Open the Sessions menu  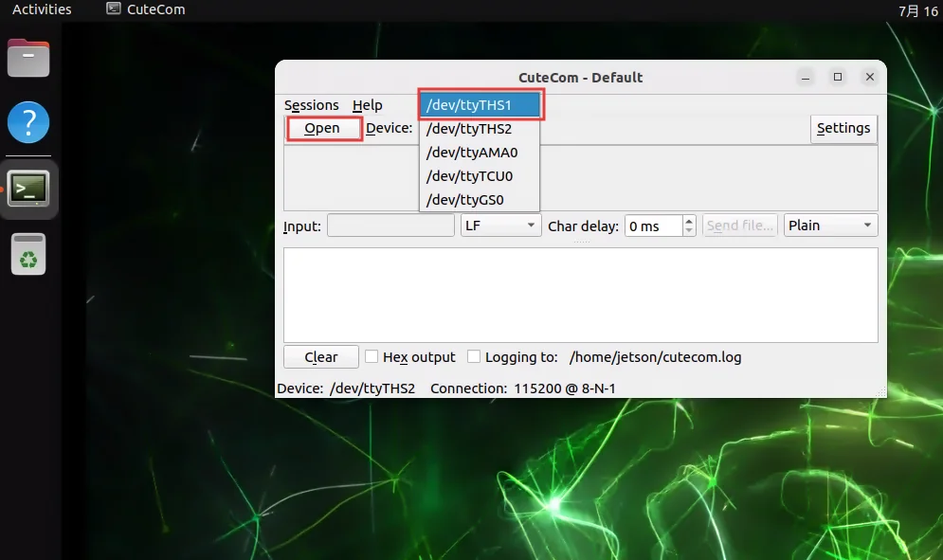pos(312,104)
